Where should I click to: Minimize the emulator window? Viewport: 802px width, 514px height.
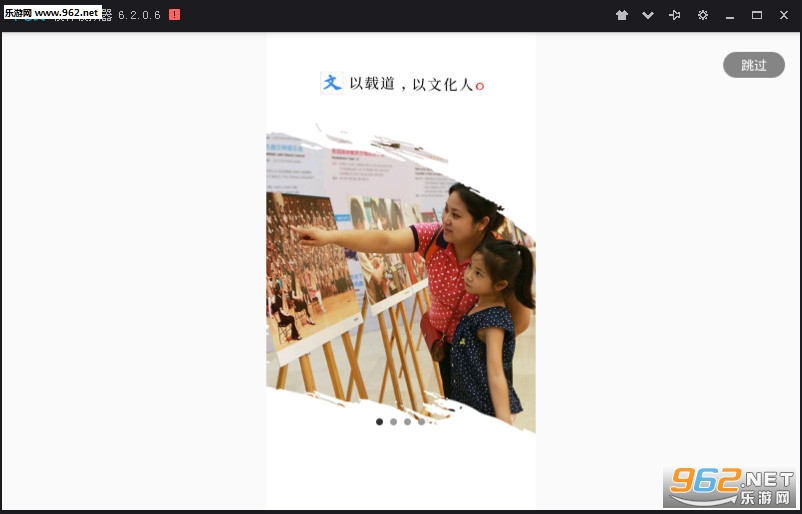[x=730, y=15]
